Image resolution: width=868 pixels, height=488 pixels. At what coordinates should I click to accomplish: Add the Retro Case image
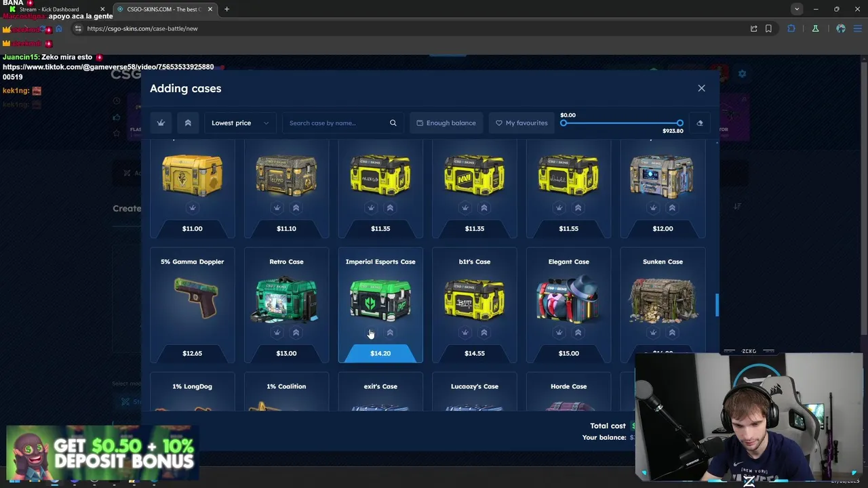pos(286,298)
